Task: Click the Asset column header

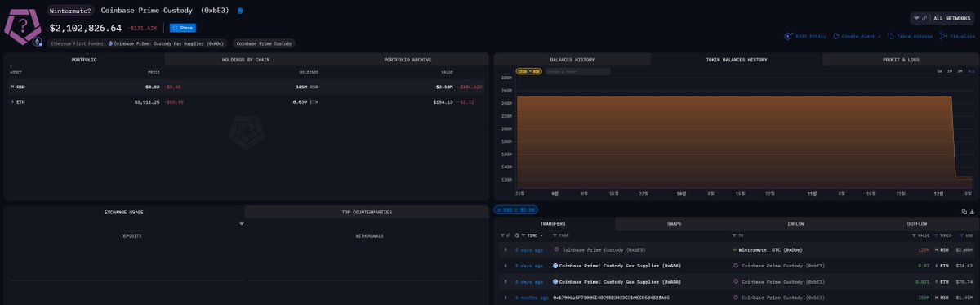Action: 16,72
